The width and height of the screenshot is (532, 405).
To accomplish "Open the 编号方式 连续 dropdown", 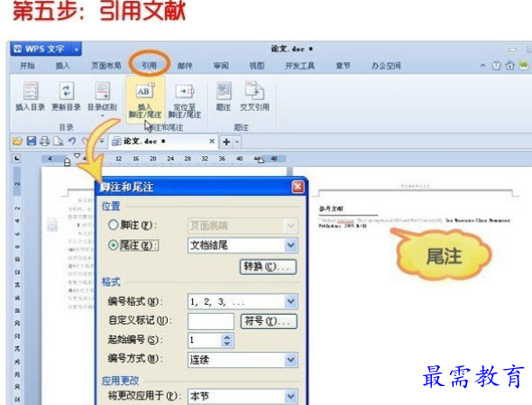I will [x=290, y=360].
